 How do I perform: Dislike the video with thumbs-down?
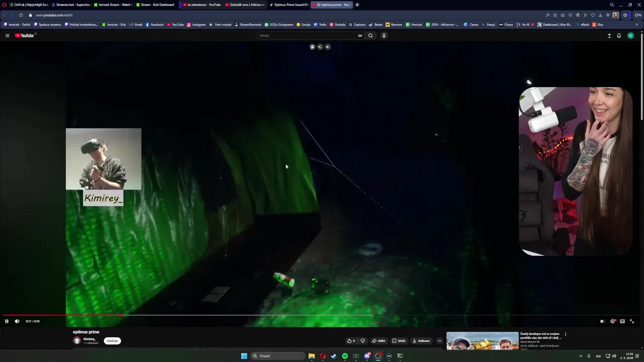click(x=362, y=341)
